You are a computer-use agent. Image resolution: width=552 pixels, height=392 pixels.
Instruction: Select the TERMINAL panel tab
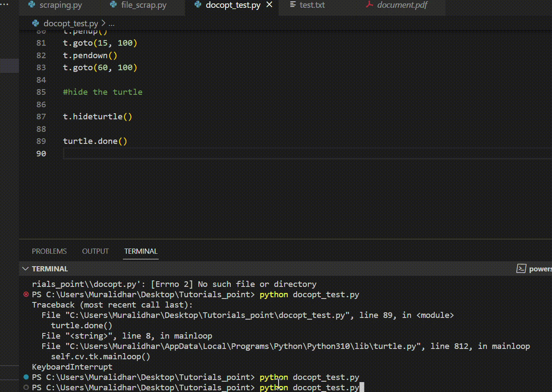[x=141, y=251]
